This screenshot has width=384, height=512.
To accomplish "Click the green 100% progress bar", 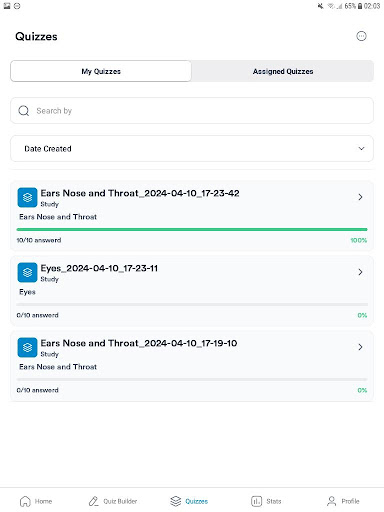I will click(192, 229).
